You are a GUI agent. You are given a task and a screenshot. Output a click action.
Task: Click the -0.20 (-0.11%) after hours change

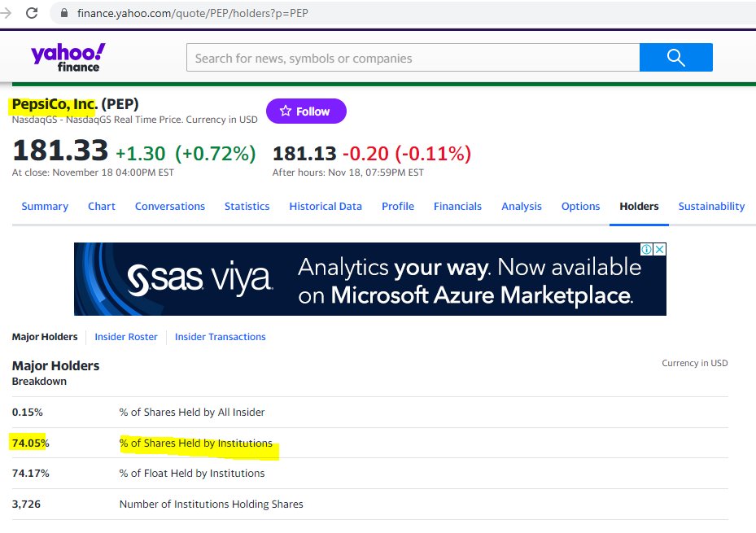point(406,154)
